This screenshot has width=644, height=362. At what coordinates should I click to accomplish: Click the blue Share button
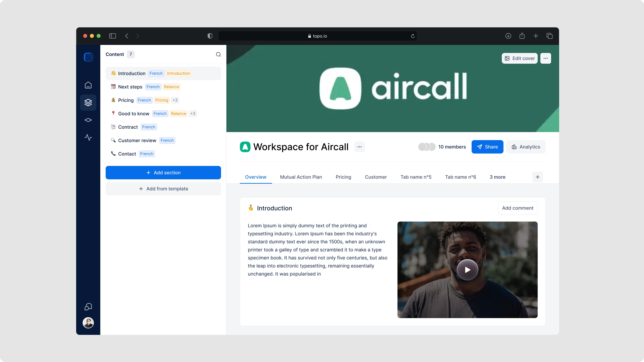click(487, 147)
